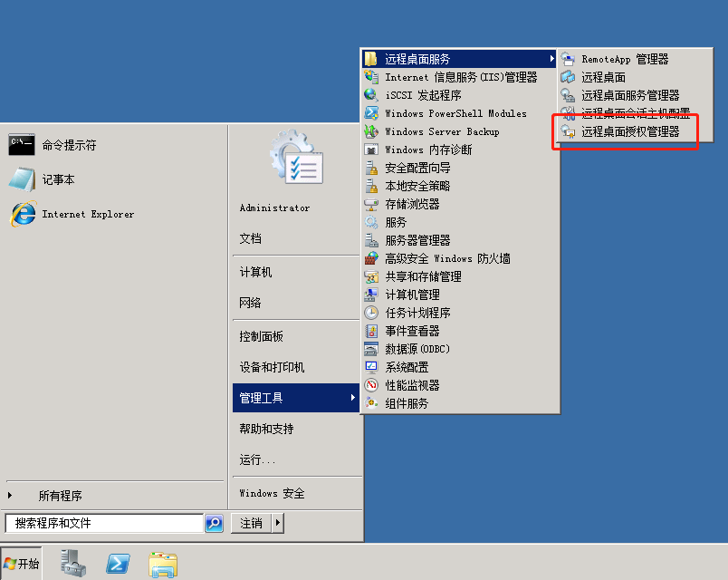Screen dimensions: 728x580
Task: Click the Administrator user name link
Action: coord(275,208)
